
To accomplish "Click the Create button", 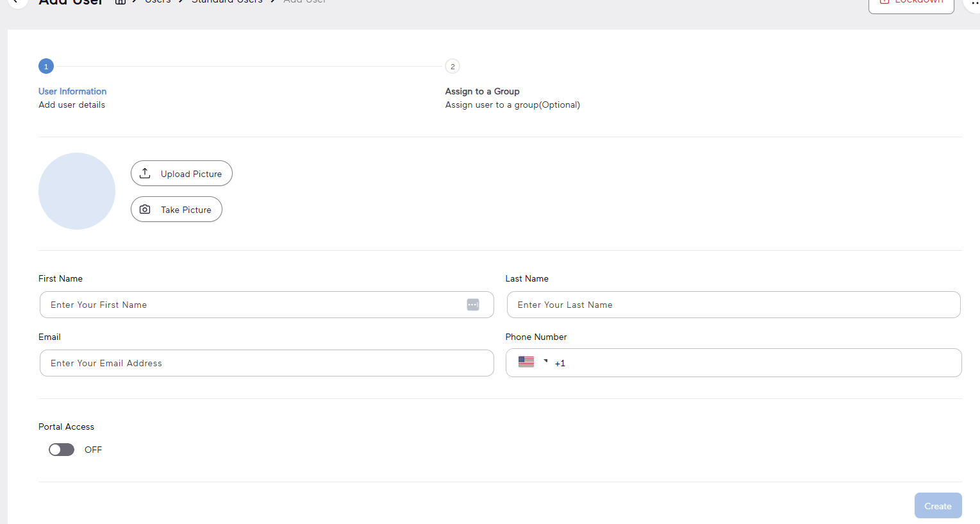I will click(938, 505).
